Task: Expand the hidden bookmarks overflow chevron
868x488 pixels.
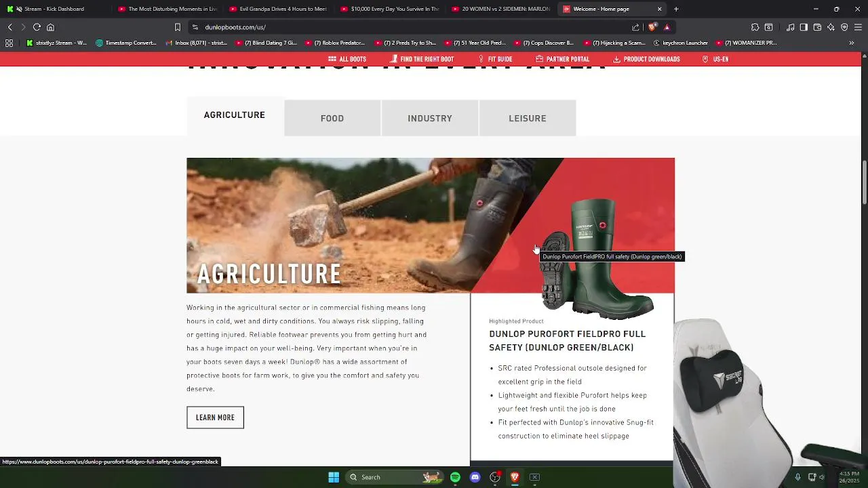Action: coord(852,43)
